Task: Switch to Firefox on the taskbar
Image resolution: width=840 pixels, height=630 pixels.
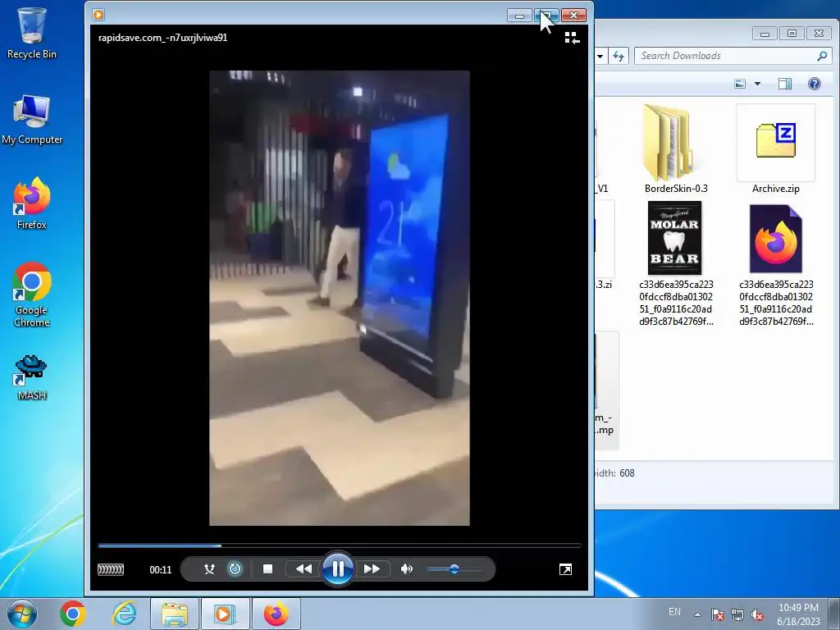Action: 276,614
